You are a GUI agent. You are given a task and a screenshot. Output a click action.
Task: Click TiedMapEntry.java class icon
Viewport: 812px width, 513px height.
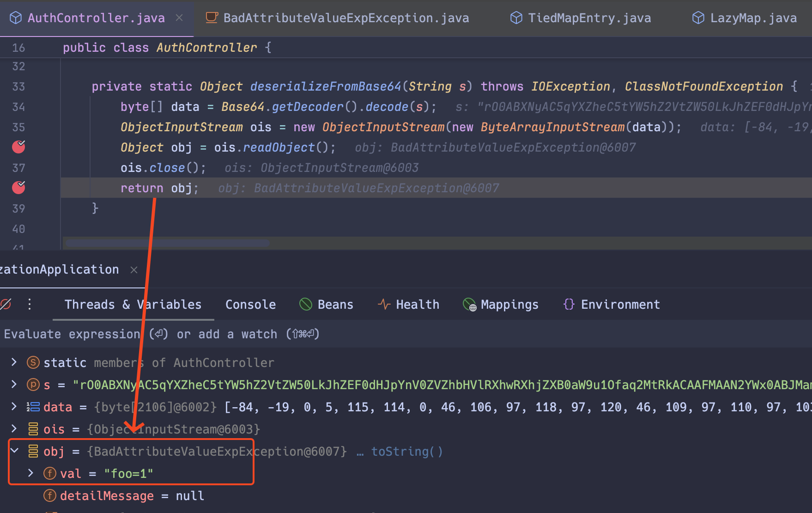point(516,18)
